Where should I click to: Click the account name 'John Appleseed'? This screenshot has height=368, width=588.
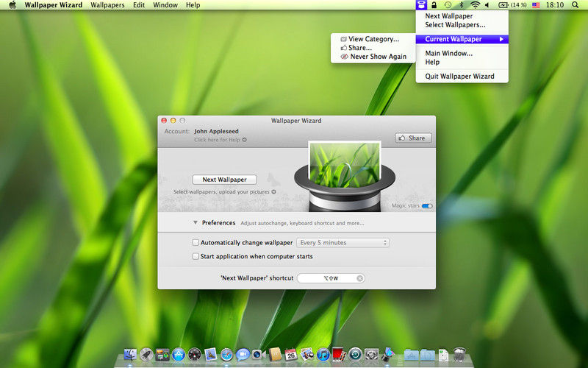point(216,131)
